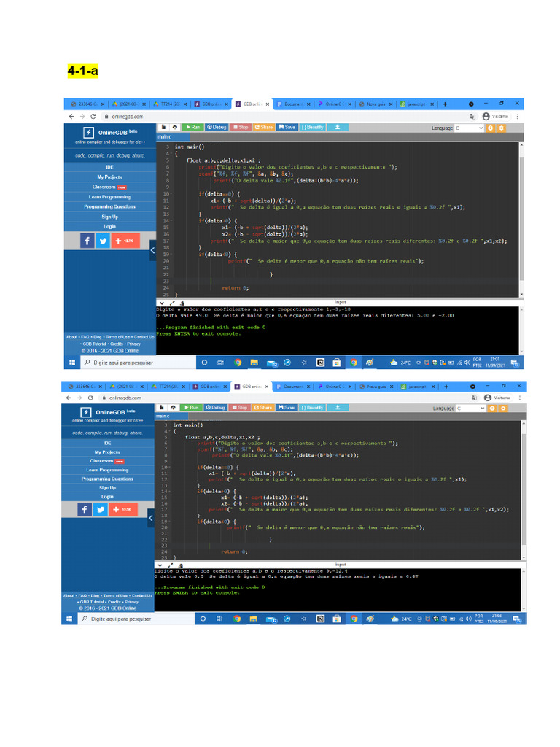Click the download code icon in upper toolbar
This screenshot has width=560, height=747.
click(x=338, y=127)
